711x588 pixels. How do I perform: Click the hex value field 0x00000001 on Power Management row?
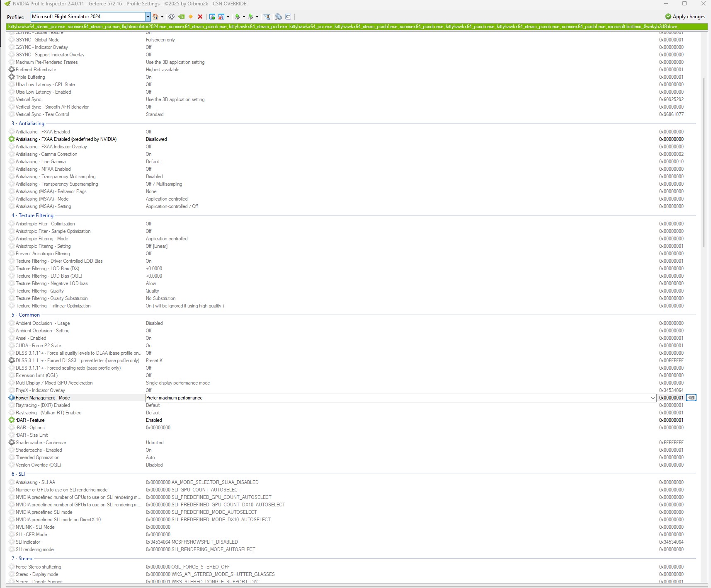(x=671, y=398)
